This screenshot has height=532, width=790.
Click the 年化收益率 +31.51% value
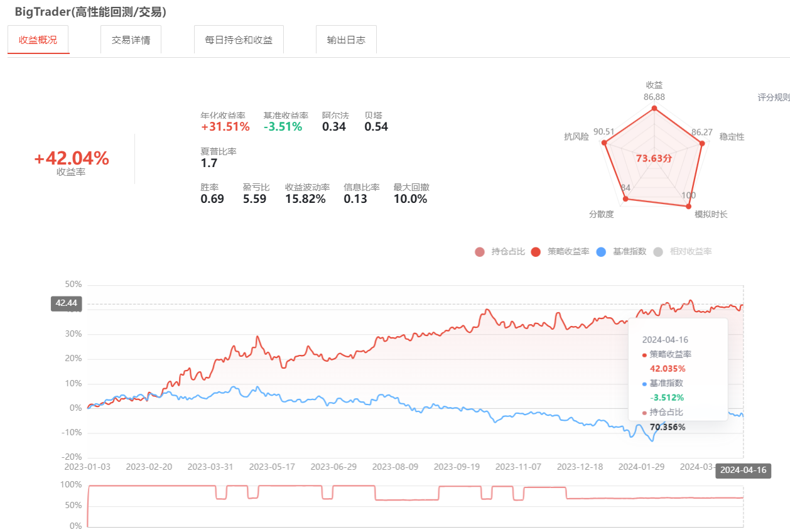225,127
